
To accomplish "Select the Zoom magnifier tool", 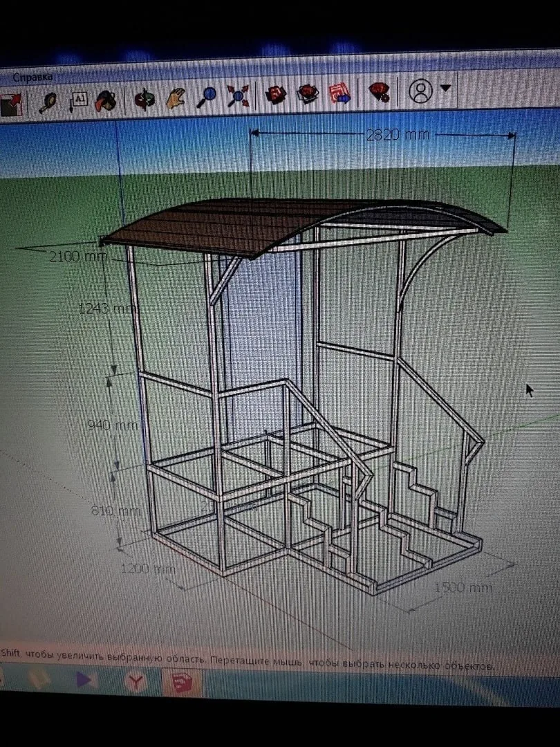I will click(x=206, y=98).
